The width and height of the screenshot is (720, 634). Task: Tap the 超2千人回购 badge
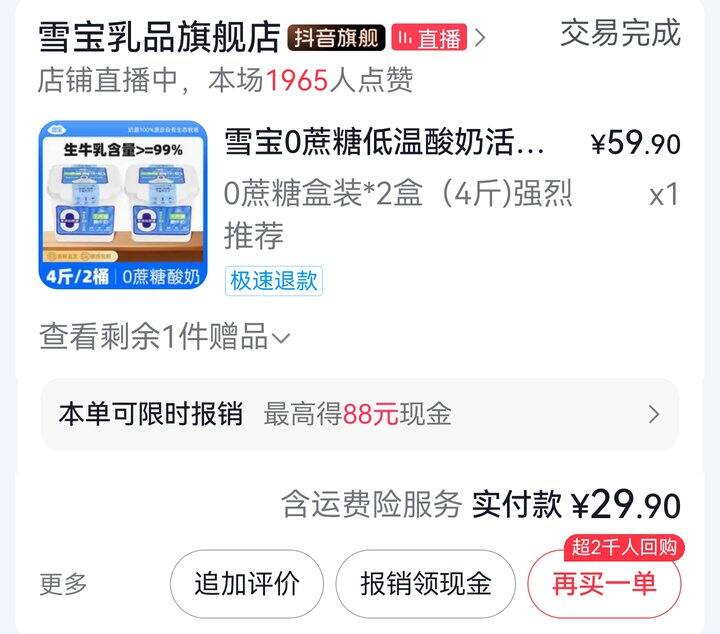[624, 547]
